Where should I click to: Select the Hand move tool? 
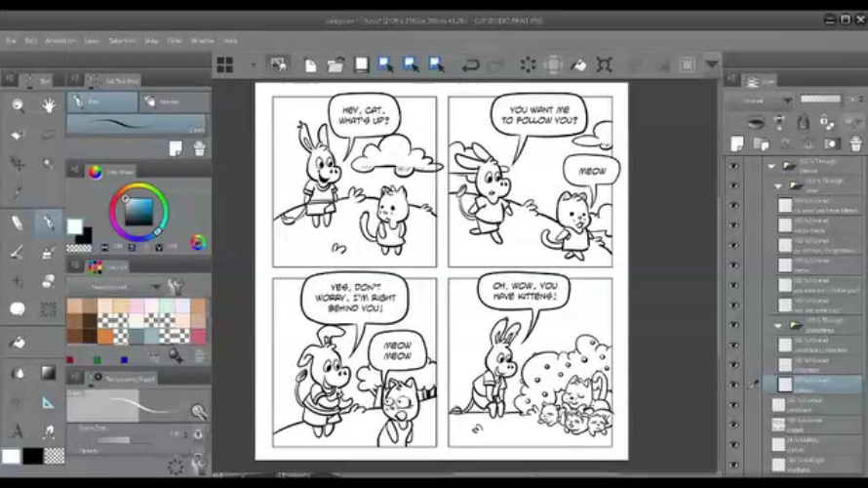click(49, 105)
